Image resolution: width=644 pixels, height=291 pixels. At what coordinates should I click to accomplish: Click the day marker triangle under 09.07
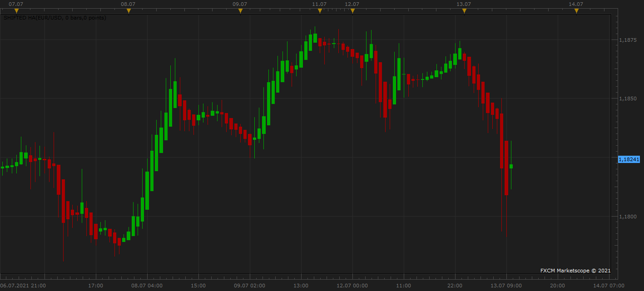pos(240,11)
